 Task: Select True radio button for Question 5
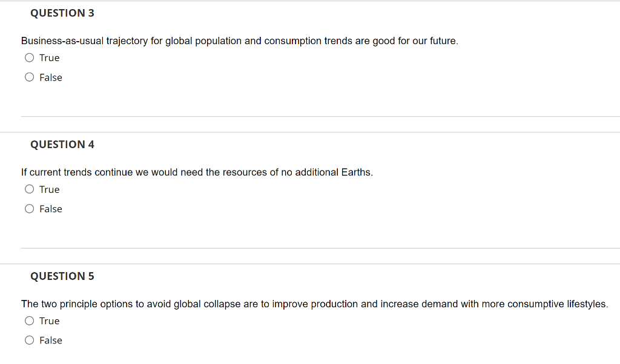click(x=30, y=321)
